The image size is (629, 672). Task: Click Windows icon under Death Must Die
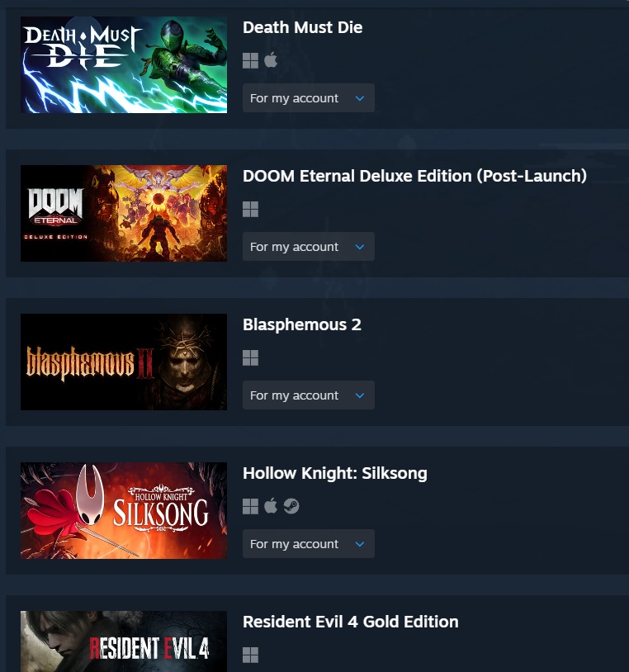click(250, 60)
